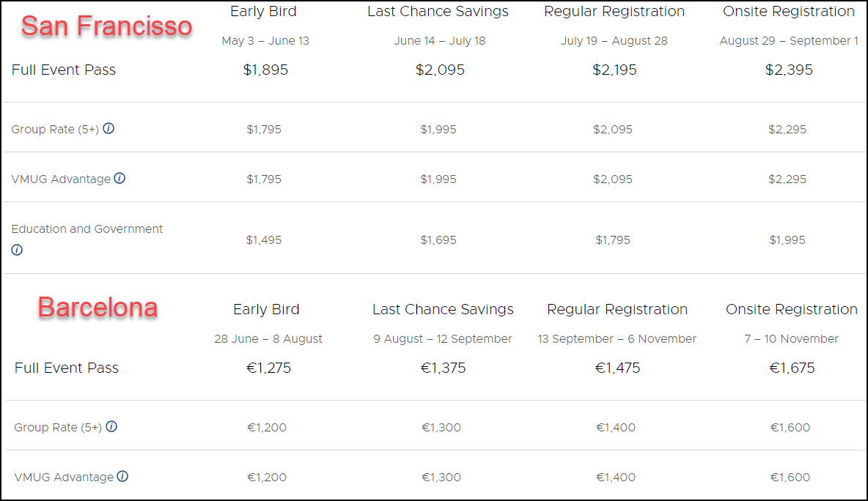Image resolution: width=868 pixels, height=501 pixels.
Task: Select the $1,895 Early Bird Full Event Pass
Action: [x=265, y=70]
